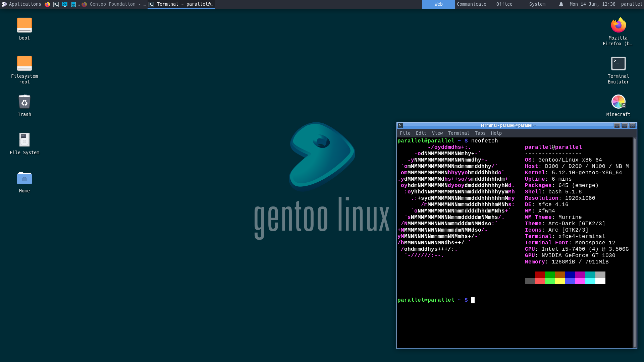The width and height of the screenshot is (644, 362).
Task: Click the 'Memory: 1268MiB / 7911MiB' line
Action: point(567,262)
